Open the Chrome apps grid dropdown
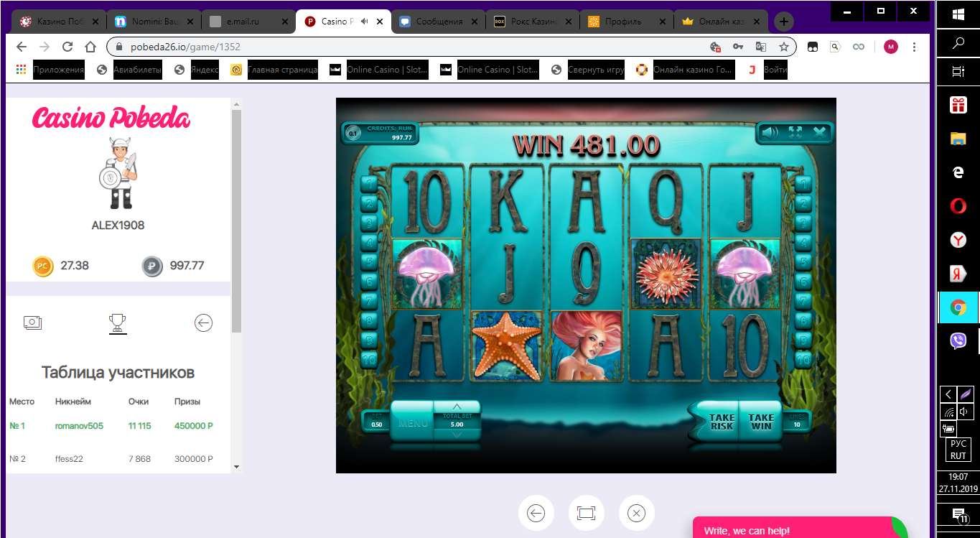Screen dimensions: 980x538 [20, 69]
